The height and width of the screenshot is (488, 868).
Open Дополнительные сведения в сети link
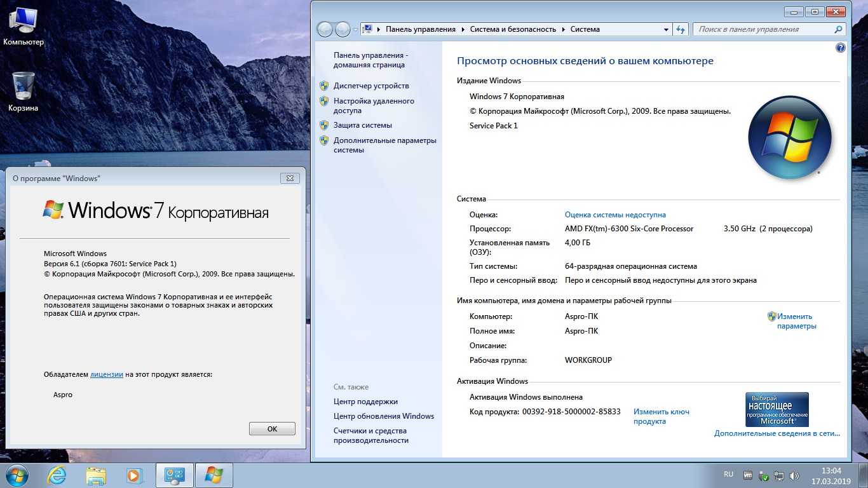(x=777, y=433)
